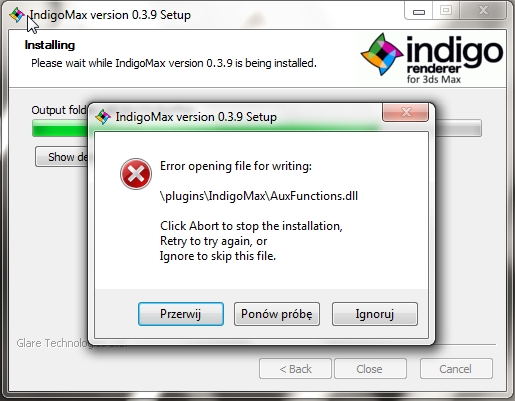Click the Indigo Renderer logo in header
Image resolution: width=515 pixels, height=401 pixels.
[432, 58]
